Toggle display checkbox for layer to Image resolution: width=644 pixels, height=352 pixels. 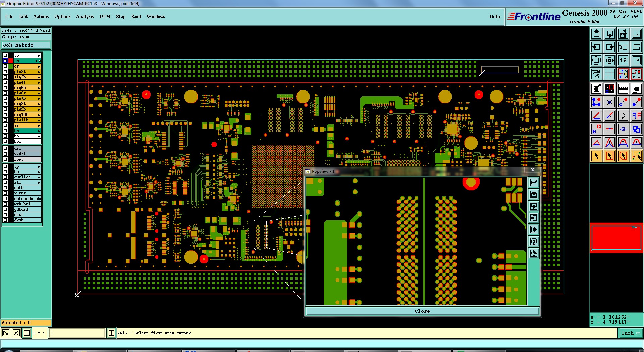click(x=5, y=55)
